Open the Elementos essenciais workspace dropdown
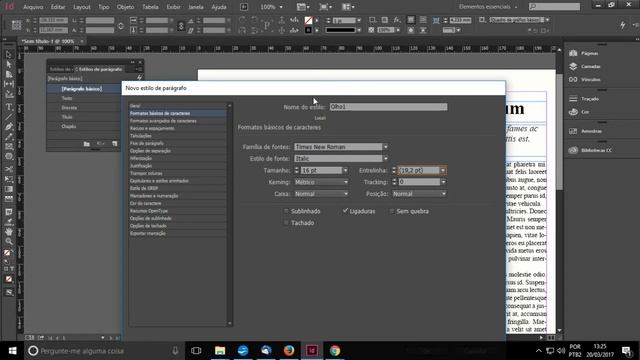 coord(487,7)
